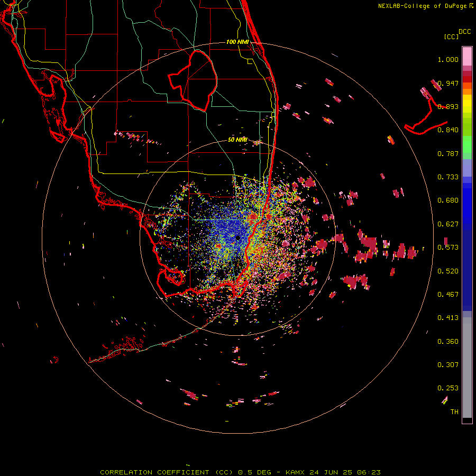The width and height of the screenshot is (476, 476).
Task: Click the 50 NMI range ring label
Action: click(237, 140)
